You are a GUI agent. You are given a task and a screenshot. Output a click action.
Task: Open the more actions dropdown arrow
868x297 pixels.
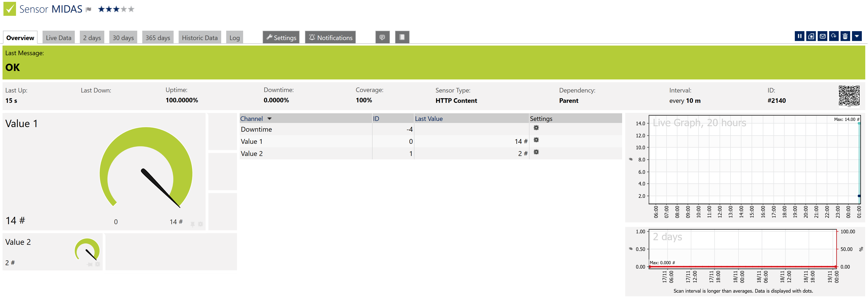(x=857, y=36)
